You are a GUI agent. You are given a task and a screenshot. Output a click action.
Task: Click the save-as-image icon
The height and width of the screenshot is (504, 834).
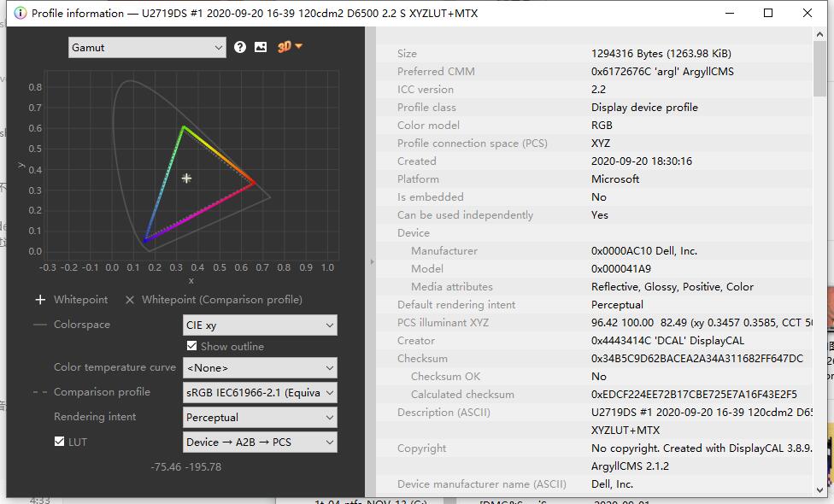[x=261, y=47]
